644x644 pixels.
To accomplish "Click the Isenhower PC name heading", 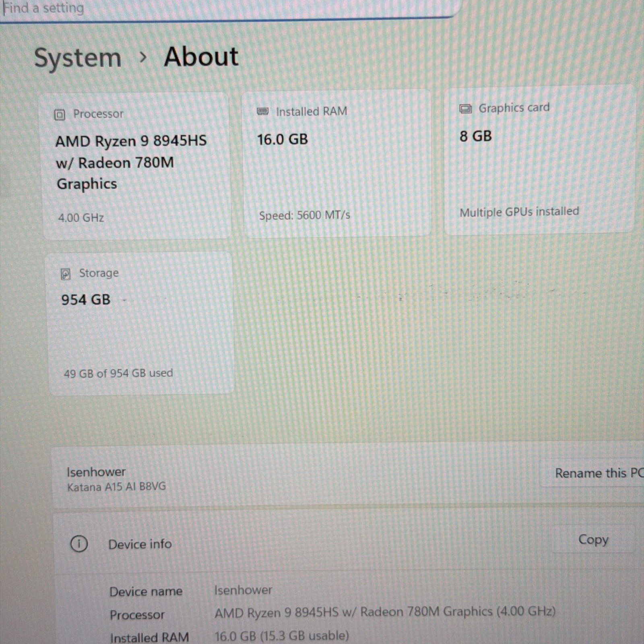I will 96,472.
